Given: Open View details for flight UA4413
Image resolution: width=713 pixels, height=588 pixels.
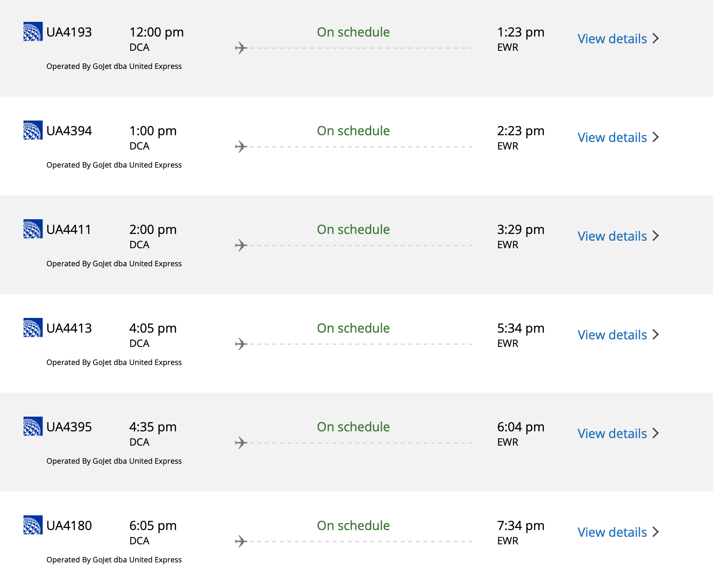Looking at the screenshot, I should pos(612,335).
